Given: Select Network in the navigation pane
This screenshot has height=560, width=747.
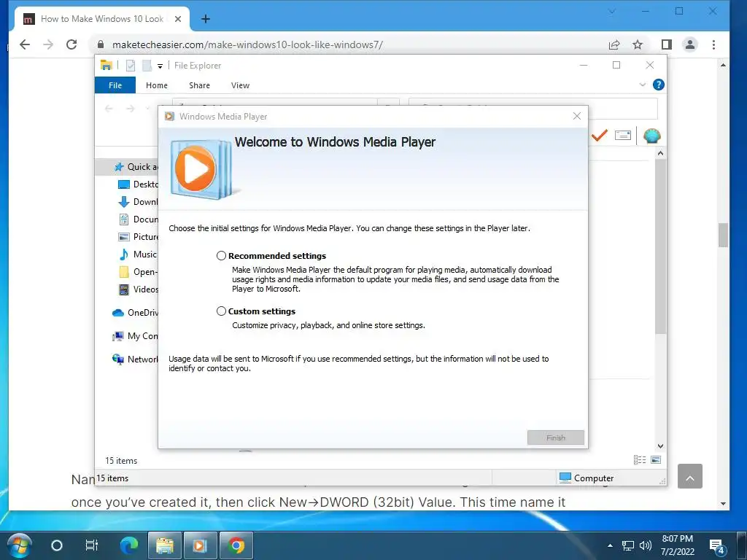Looking at the screenshot, I should (x=135, y=359).
